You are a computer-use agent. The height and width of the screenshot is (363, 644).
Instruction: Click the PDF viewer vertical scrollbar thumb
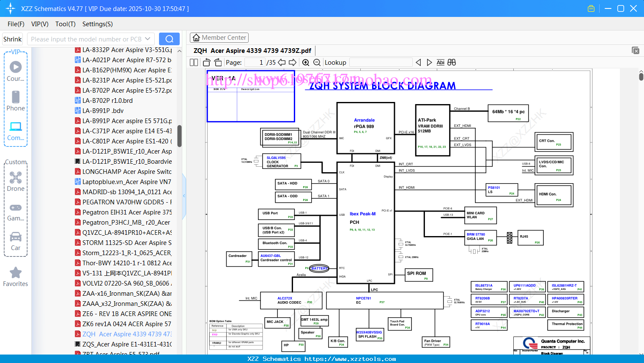pyautogui.click(x=641, y=77)
